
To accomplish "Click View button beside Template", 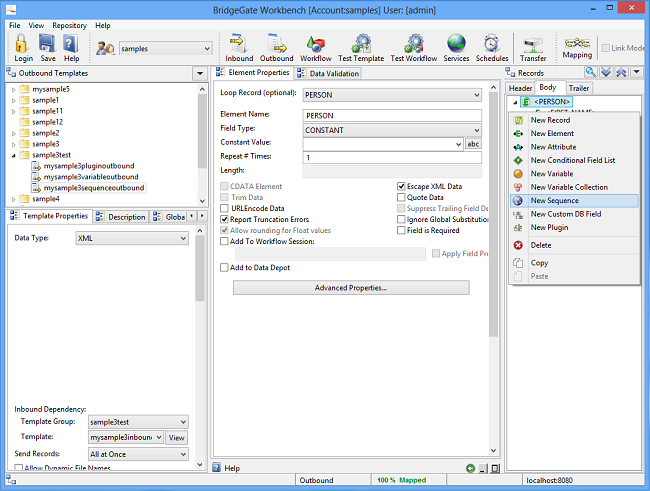I will pyautogui.click(x=177, y=438).
